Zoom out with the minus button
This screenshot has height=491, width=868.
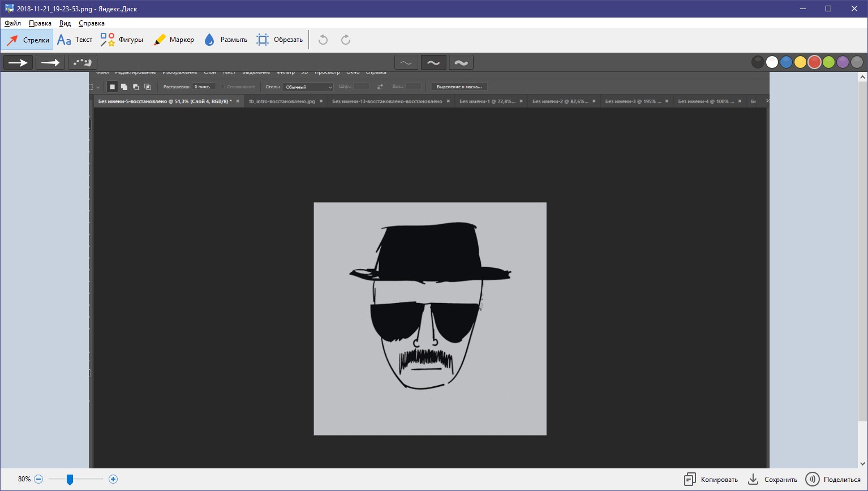[38, 479]
